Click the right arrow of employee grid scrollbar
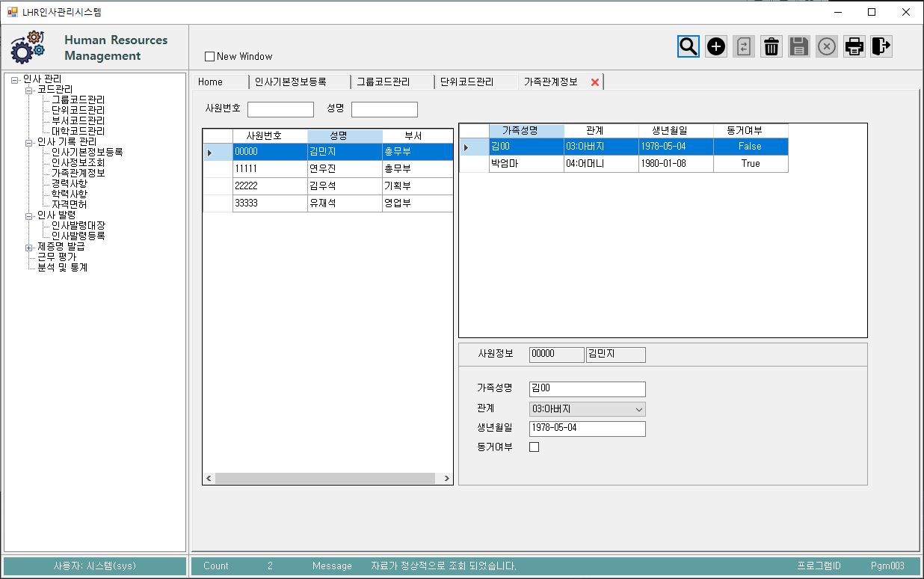Image resolution: width=924 pixels, height=579 pixels. pyautogui.click(x=447, y=479)
